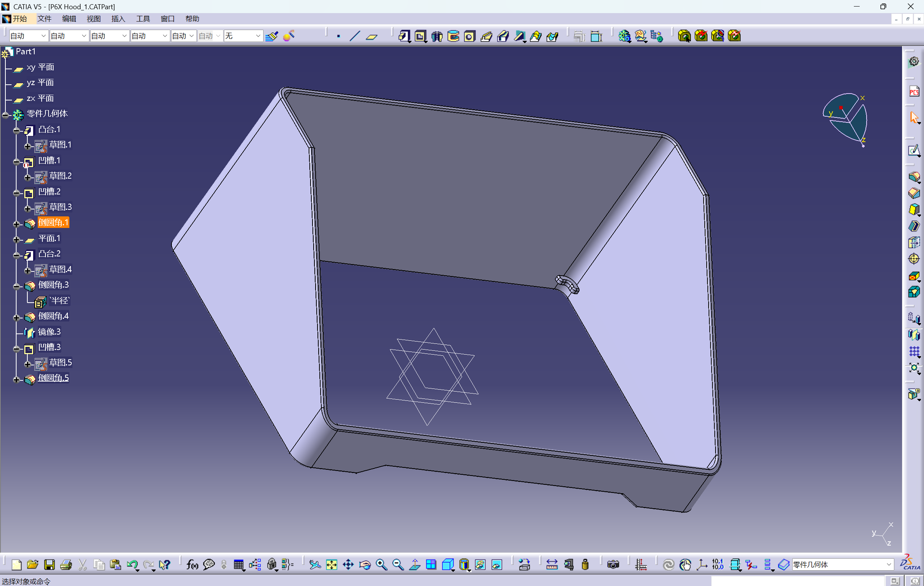Click the Print icon
The height and width of the screenshot is (586, 924).
click(x=66, y=565)
